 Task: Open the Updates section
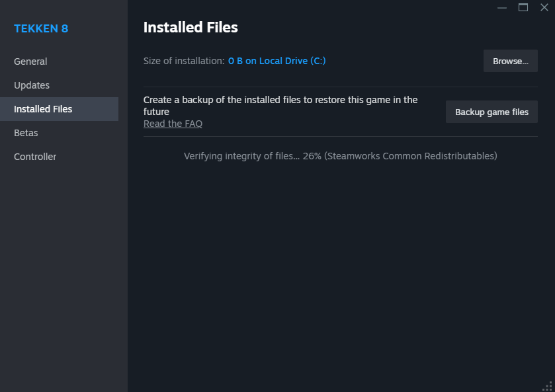coord(31,85)
